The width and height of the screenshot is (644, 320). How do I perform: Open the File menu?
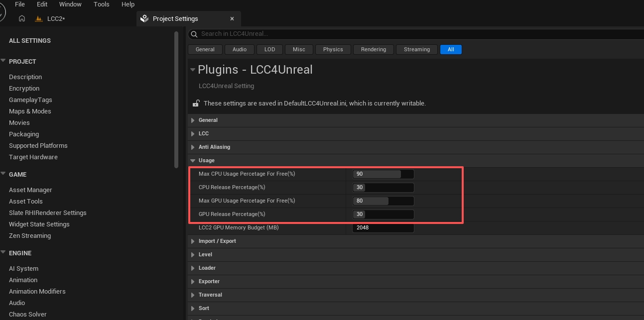click(20, 4)
